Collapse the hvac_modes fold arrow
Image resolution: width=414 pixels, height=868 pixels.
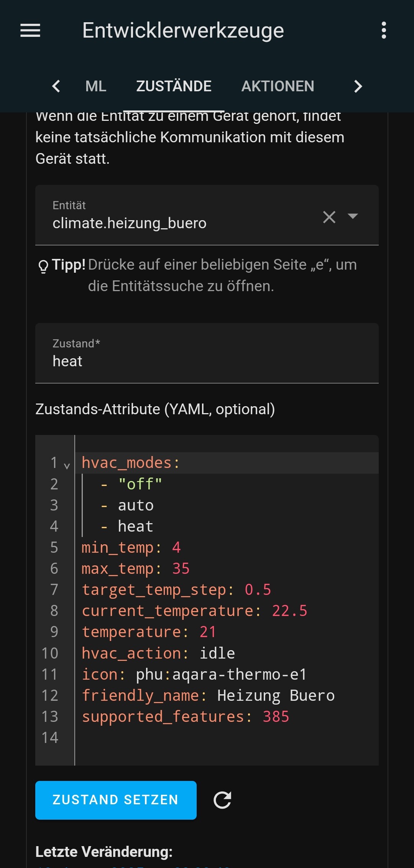[x=67, y=466]
